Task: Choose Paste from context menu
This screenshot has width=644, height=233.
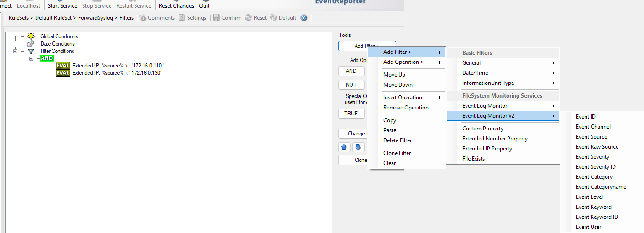Action: [407, 130]
